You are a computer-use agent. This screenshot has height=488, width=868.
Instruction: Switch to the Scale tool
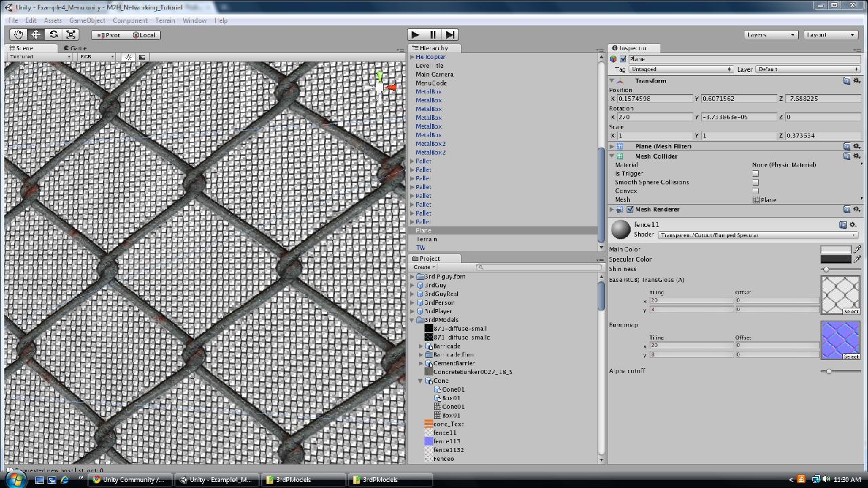pos(71,35)
